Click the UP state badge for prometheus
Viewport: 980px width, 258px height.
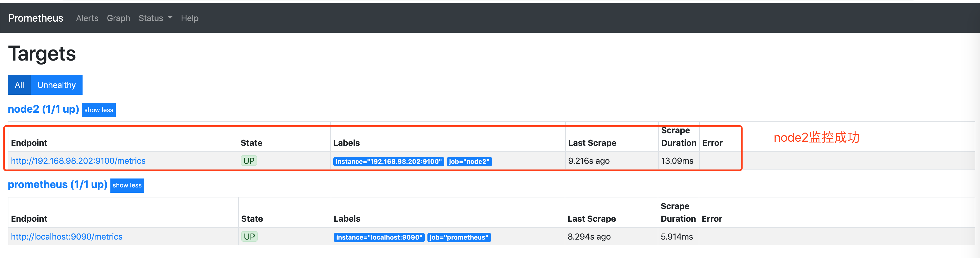[x=249, y=236]
